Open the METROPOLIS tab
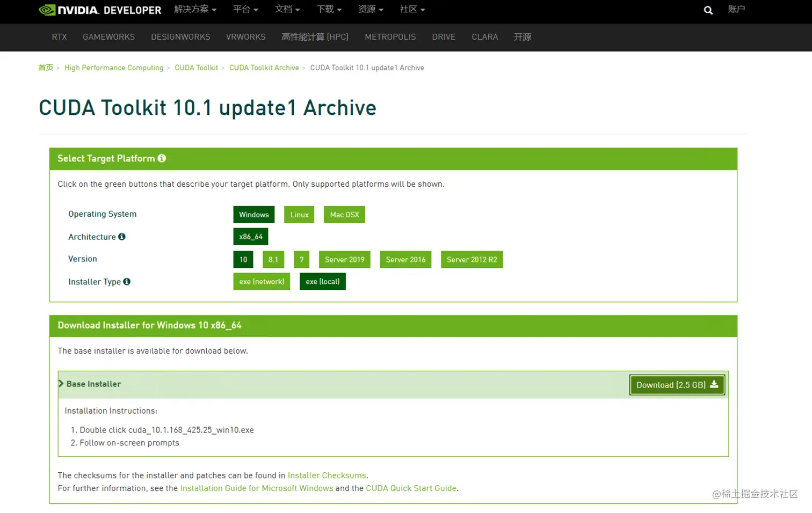 (390, 37)
